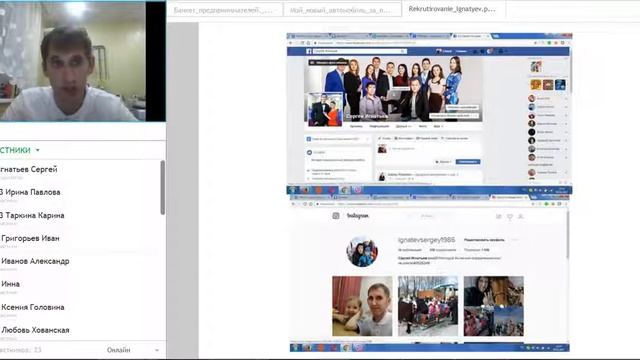Click the ignatievsergey1985 username
This screenshot has width=640, height=360.
coord(426,240)
